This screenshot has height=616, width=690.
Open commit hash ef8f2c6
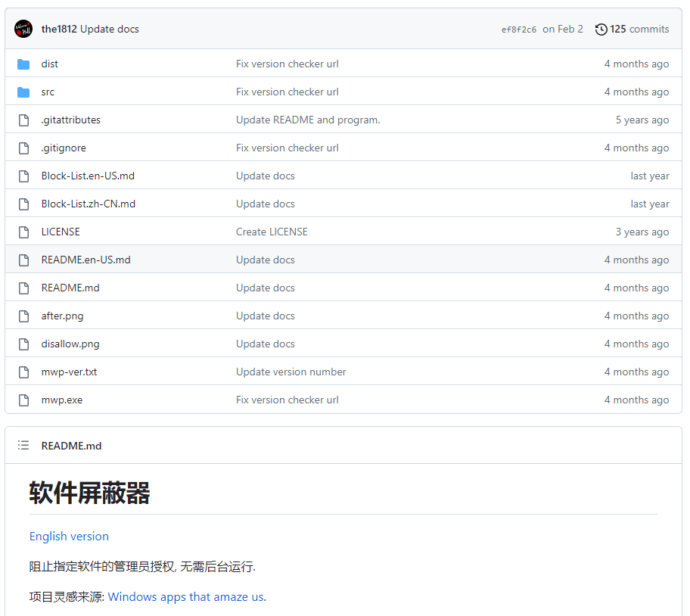pyautogui.click(x=519, y=30)
